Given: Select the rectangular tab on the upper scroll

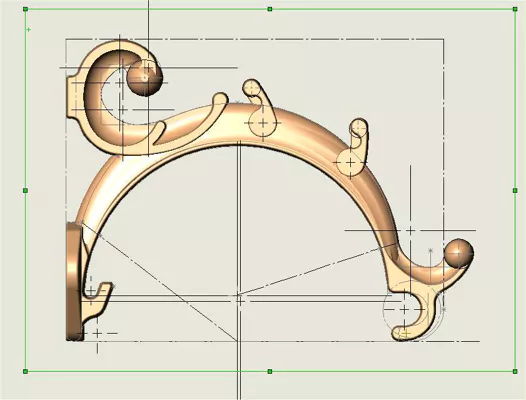Looking at the screenshot, I should pos(73,97).
